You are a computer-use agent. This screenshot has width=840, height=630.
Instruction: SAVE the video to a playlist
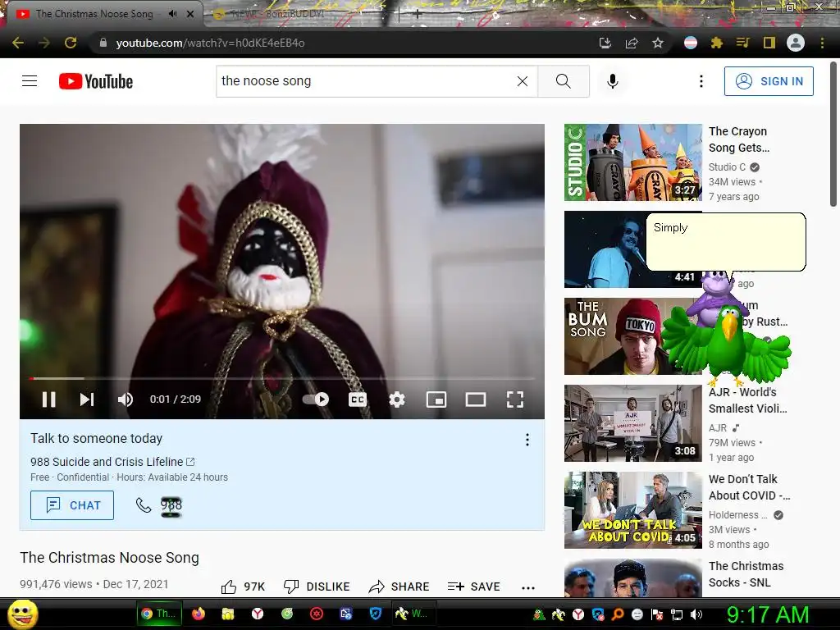tap(473, 587)
